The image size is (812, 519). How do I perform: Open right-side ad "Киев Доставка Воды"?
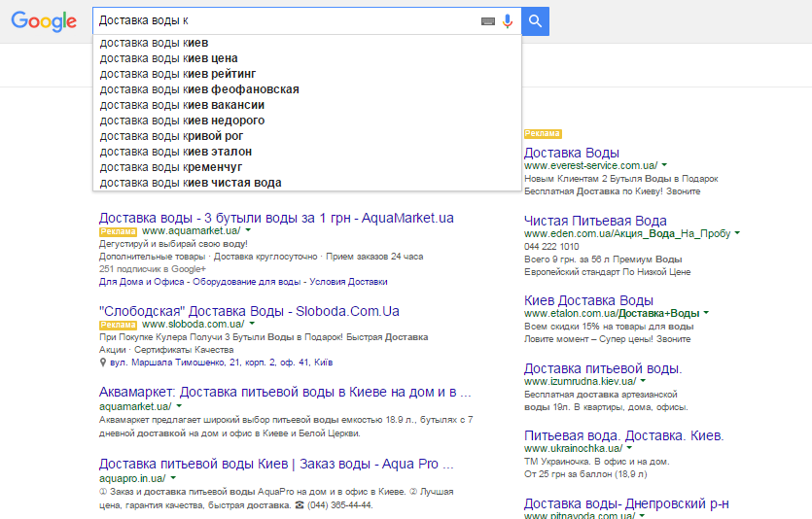(588, 300)
